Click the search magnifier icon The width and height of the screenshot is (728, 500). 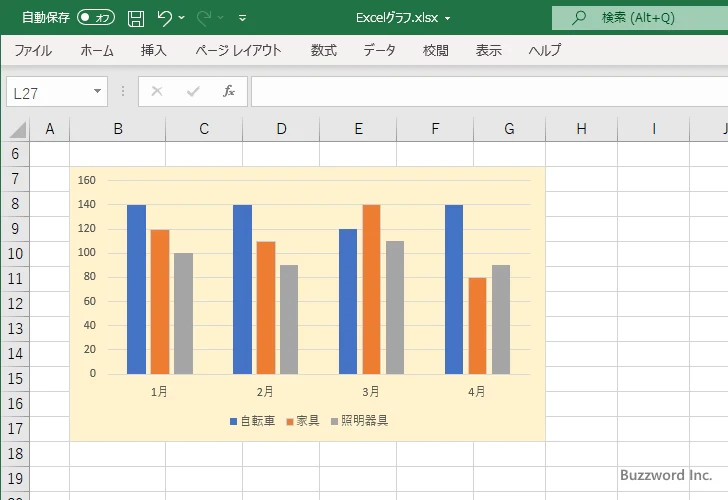tap(578, 18)
